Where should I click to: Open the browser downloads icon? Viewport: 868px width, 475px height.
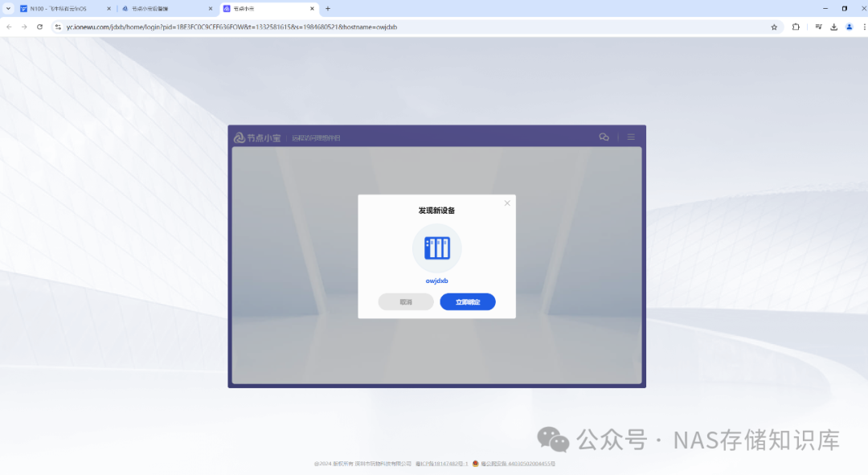click(x=833, y=27)
